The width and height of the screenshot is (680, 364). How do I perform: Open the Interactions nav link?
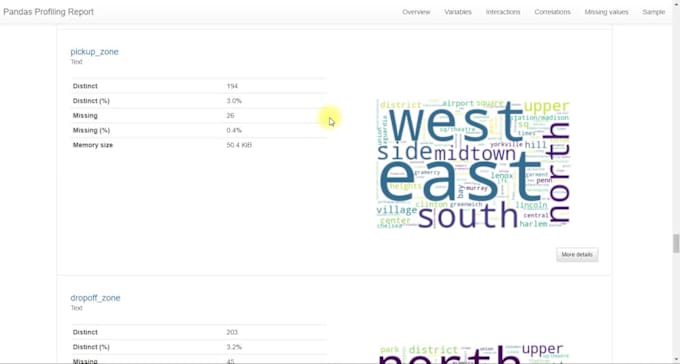(503, 12)
